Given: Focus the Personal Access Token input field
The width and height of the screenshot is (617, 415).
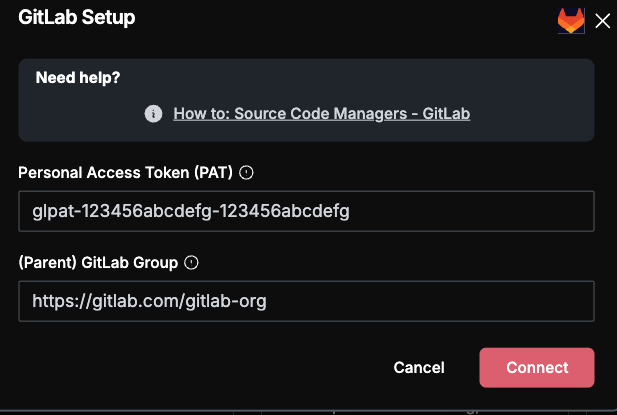Looking at the screenshot, I should click(x=306, y=211).
